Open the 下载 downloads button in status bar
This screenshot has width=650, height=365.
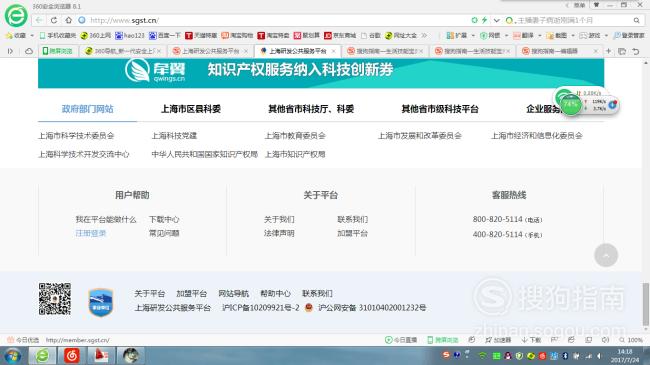point(531,340)
